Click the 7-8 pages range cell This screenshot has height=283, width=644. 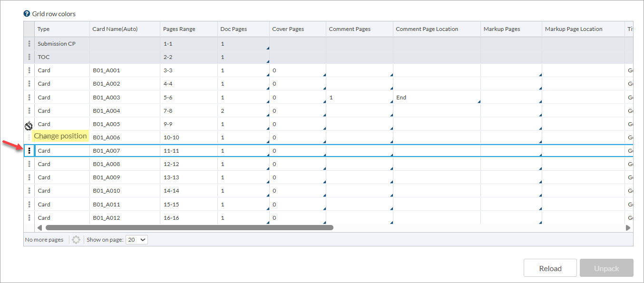coord(189,111)
